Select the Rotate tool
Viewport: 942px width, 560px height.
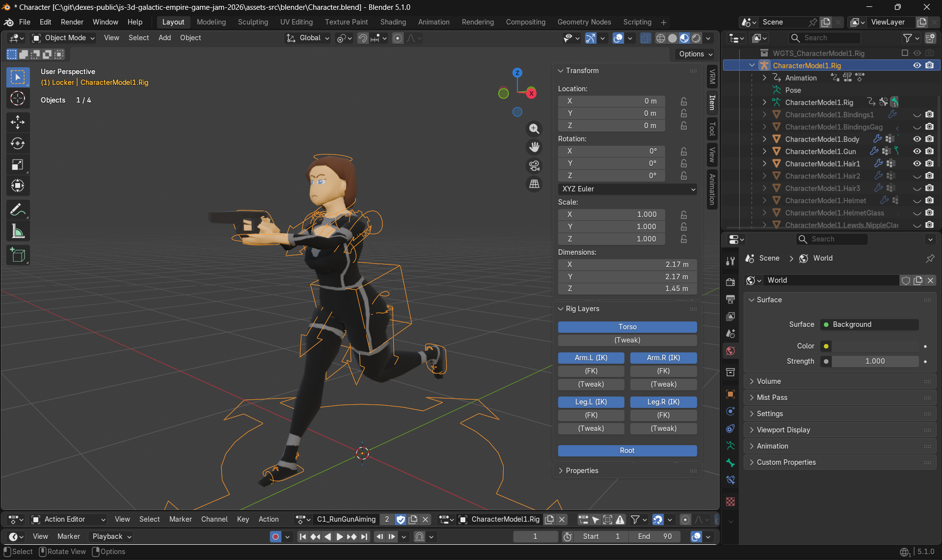pyautogui.click(x=18, y=143)
